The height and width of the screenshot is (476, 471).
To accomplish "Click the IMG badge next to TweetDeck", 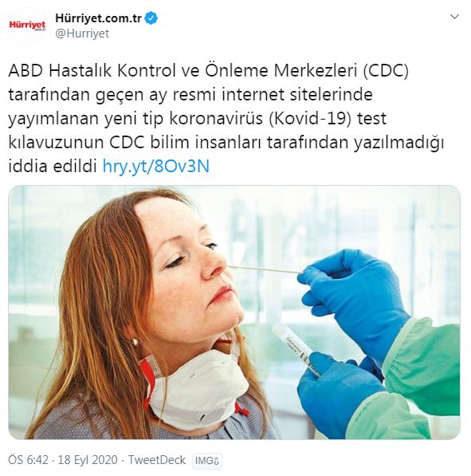I will (x=207, y=461).
